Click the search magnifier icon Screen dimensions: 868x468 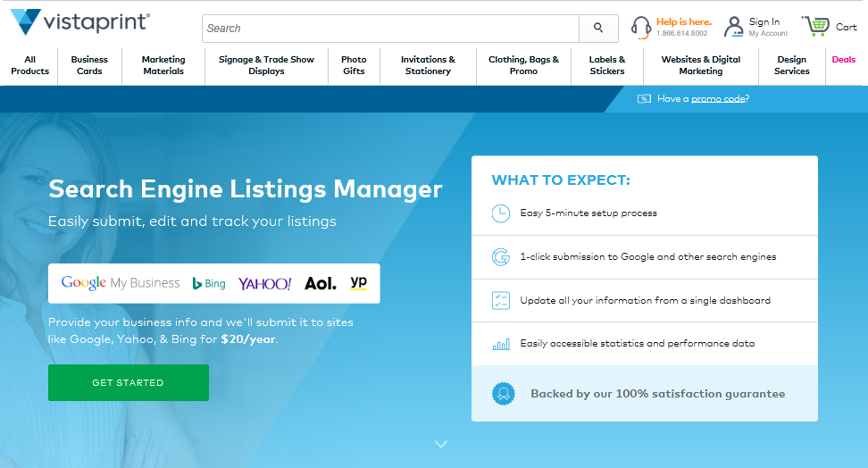[x=598, y=28]
